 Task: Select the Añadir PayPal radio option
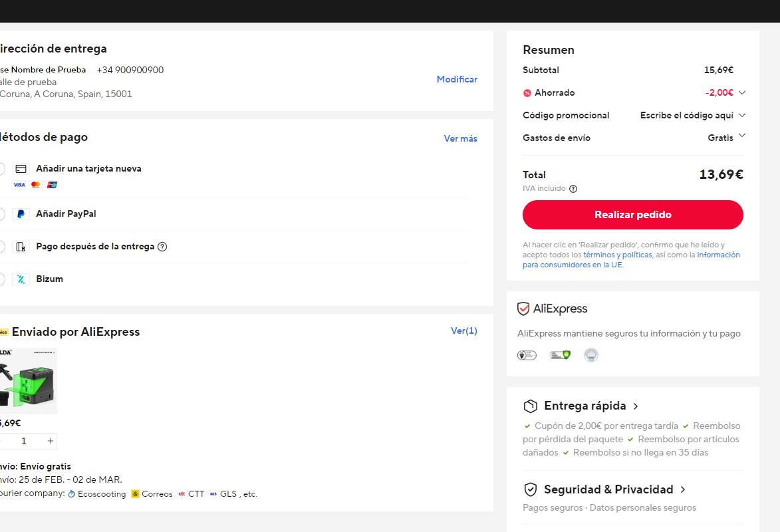(x=1, y=214)
